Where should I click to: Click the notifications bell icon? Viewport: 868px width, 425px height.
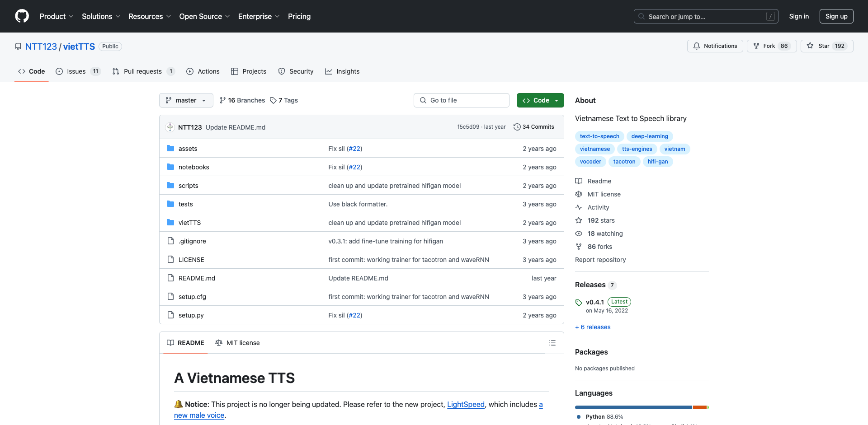[x=697, y=46]
